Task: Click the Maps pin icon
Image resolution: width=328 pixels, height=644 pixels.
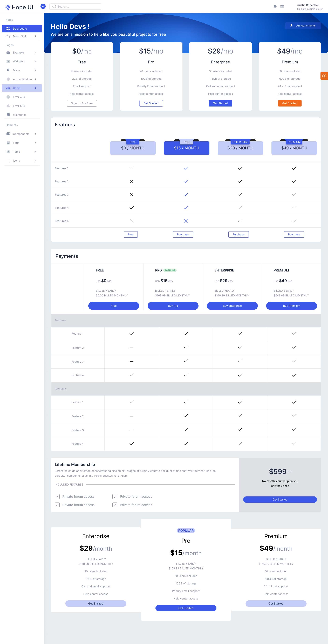Action: [8, 70]
